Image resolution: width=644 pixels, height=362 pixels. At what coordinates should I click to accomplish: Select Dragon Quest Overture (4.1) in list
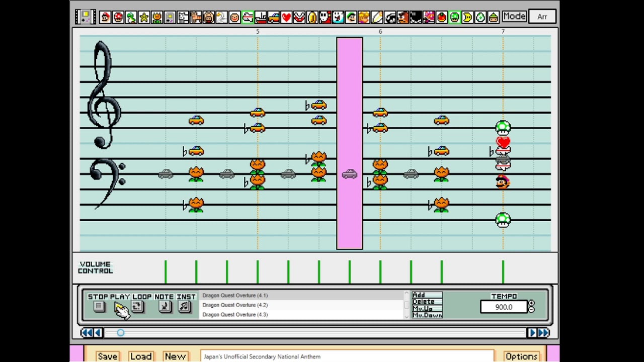point(302,296)
